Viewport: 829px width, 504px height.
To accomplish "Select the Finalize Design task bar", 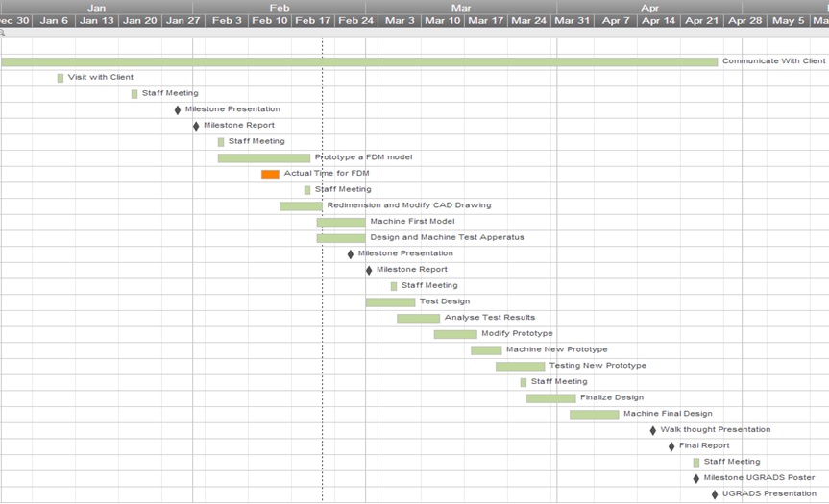I will [x=550, y=398].
